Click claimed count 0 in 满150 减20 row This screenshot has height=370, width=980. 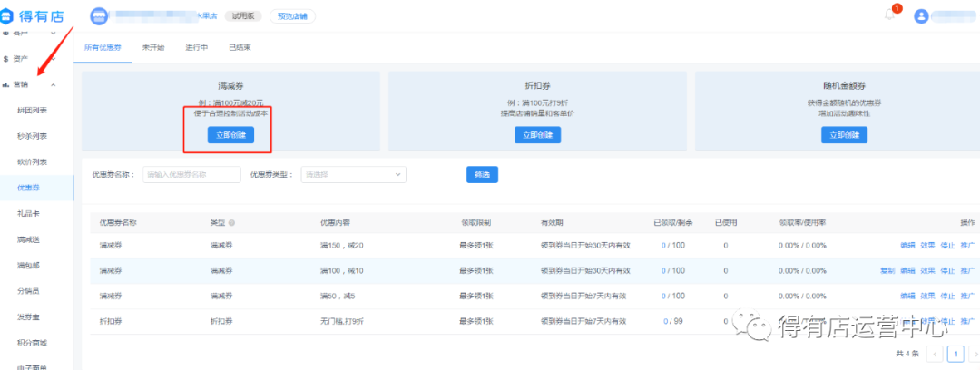coord(663,245)
